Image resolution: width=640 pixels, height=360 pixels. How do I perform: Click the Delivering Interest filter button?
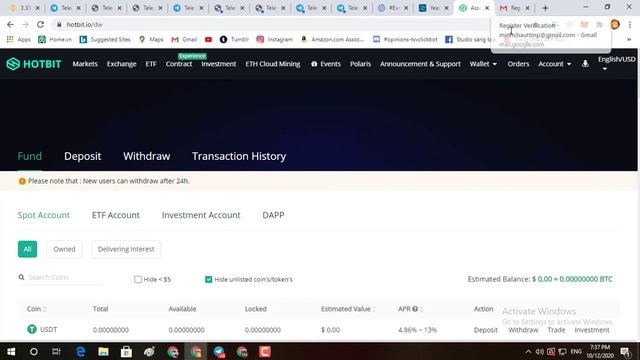click(126, 249)
